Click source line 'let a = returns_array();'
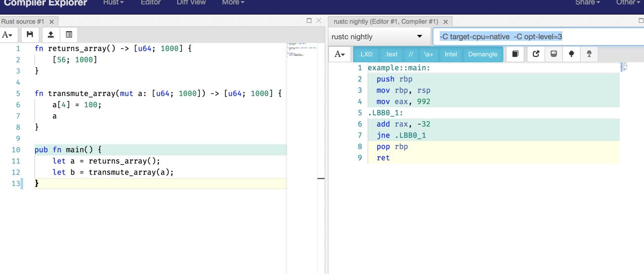The width and height of the screenshot is (644, 274). click(106, 161)
